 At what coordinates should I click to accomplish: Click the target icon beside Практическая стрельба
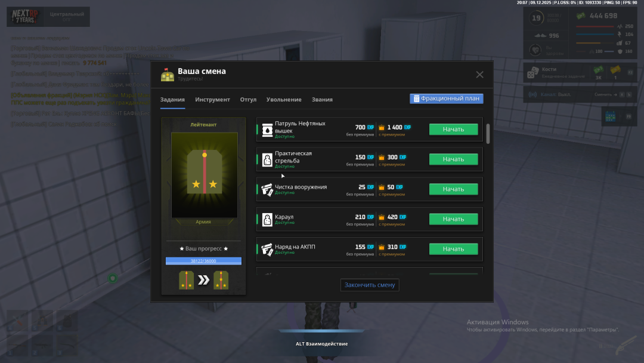267,159
